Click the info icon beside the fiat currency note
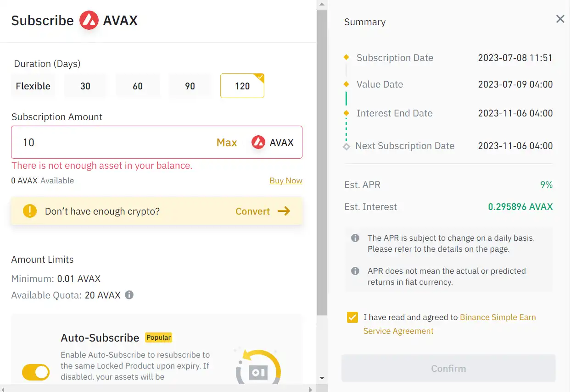Image resolution: width=570 pixels, height=392 pixels. [355, 271]
